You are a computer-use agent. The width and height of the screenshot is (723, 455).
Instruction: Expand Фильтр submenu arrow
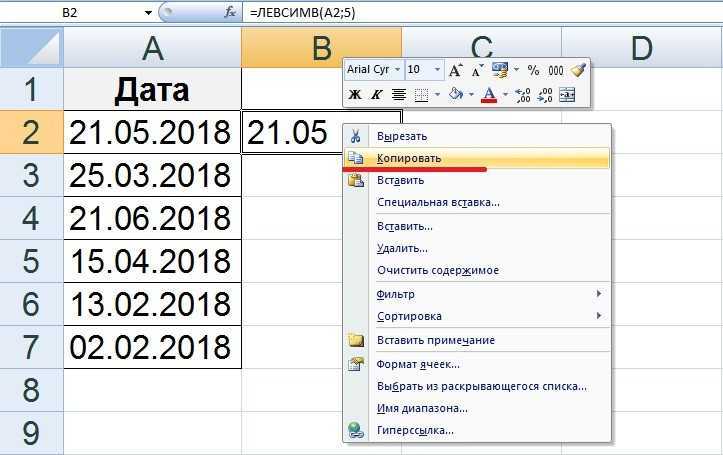click(599, 294)
